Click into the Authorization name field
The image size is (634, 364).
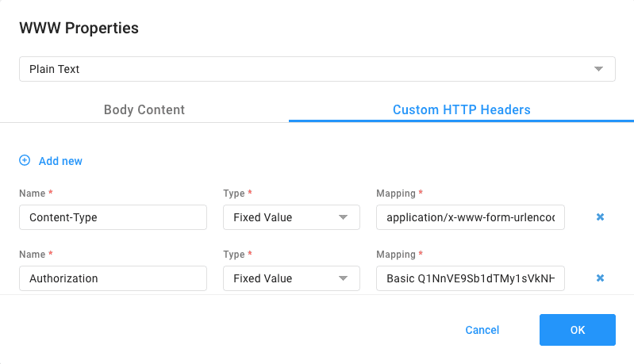tap(113, 279)
